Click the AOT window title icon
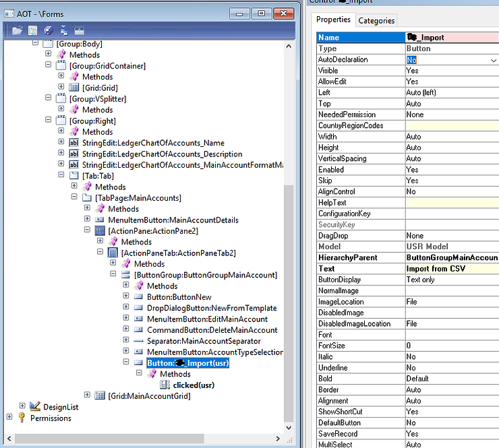The width and height of the screenshot is (499, 448). [x=9, y=13]
